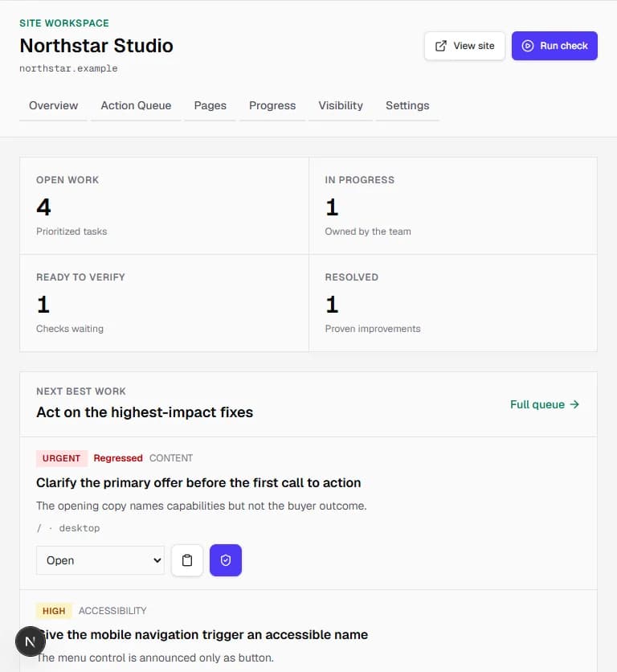Open the mobile navigation trigger task

[x=202, y=635]
